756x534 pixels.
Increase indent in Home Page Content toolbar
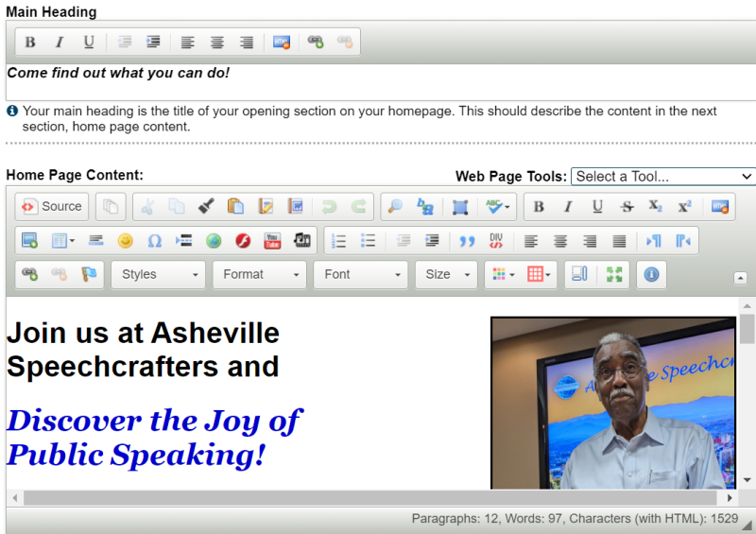click(432, 240)
